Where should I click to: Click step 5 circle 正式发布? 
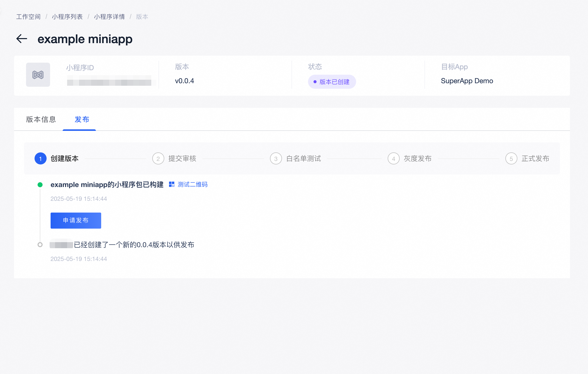point(511,159)
